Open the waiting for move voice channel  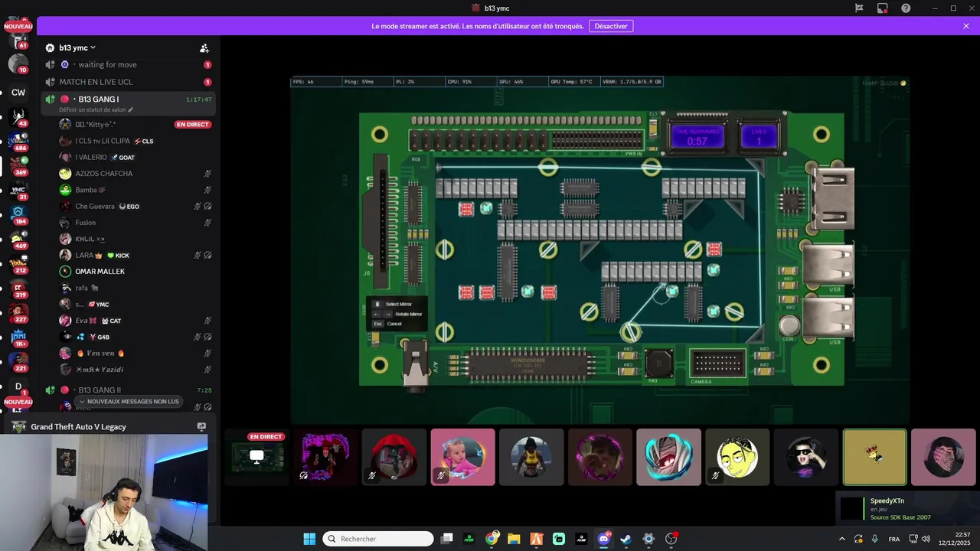129,65
